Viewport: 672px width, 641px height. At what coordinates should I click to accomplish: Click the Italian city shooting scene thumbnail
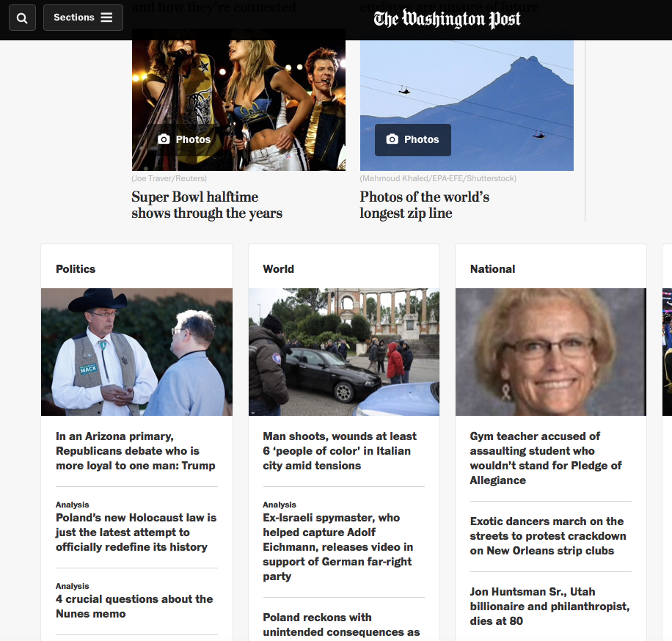[344, 352]
